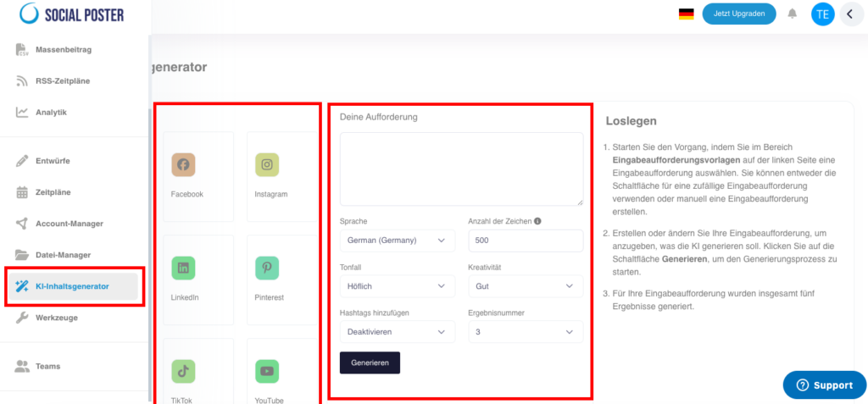868x404 pixels.
Task: Select the Facebook template icon
Action: 183,165
